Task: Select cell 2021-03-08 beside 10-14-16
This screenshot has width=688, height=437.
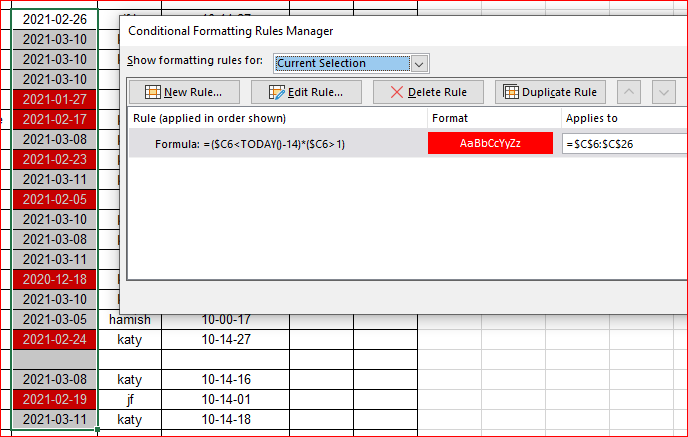Action: coord(55,379)
